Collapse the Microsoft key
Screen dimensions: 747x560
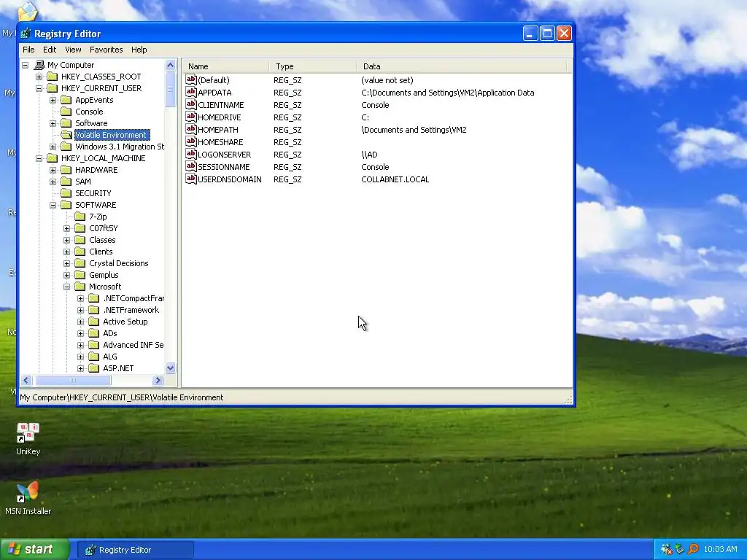click(66, 287)
